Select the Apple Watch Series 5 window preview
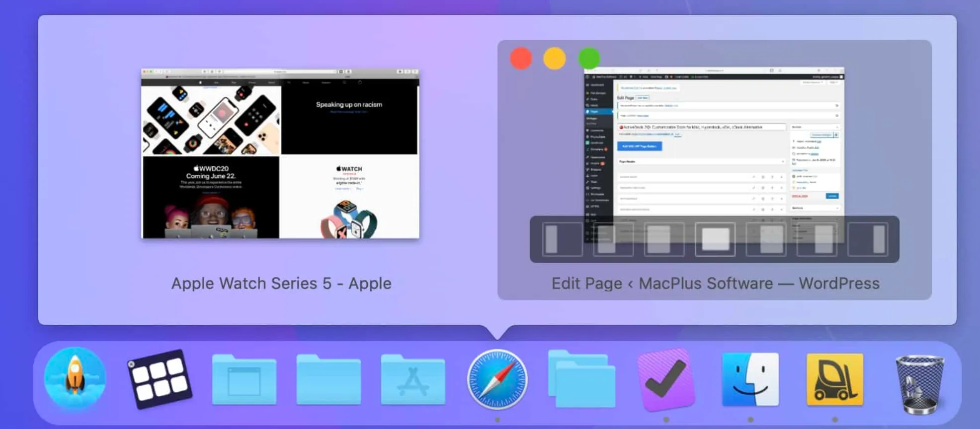 pos(280,154)
